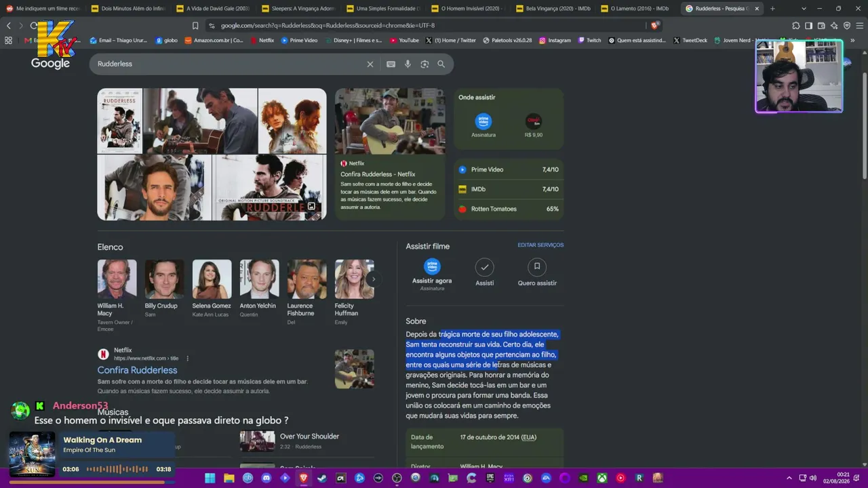Select cast member Selena Gomez
The image size is (868, 488).
[x=212, y=289]
